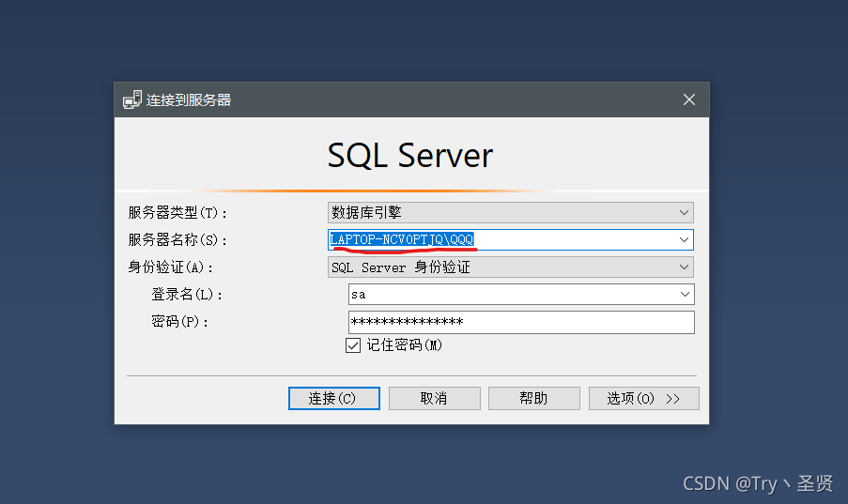Click the highlighted server name text LAPTOP-NCVOPTJQ\QQQ
This screenshot has width=848, height=504.
pos(402,239)
